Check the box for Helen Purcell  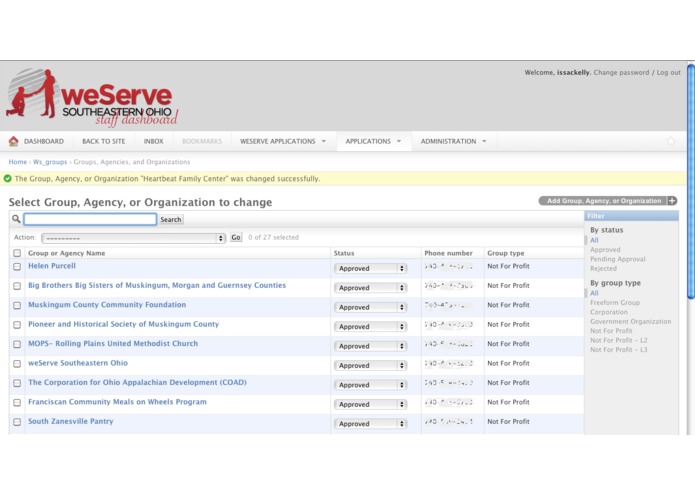pyautogui.click(x=17, y=267)
